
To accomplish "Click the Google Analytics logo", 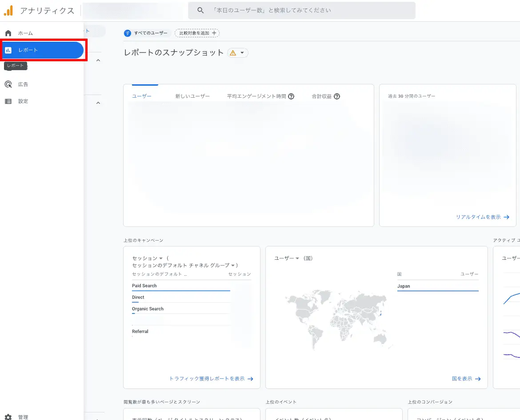I will pos(8,10).
